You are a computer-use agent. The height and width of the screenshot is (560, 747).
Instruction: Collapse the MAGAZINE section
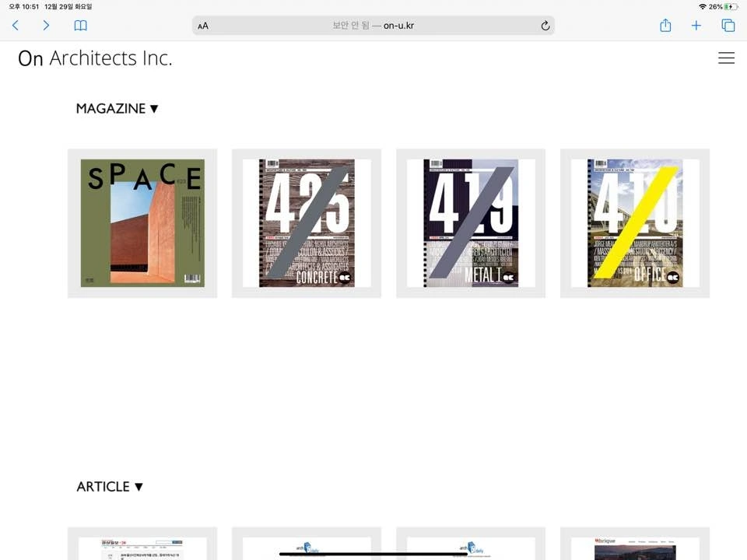[x=117, y=109]
